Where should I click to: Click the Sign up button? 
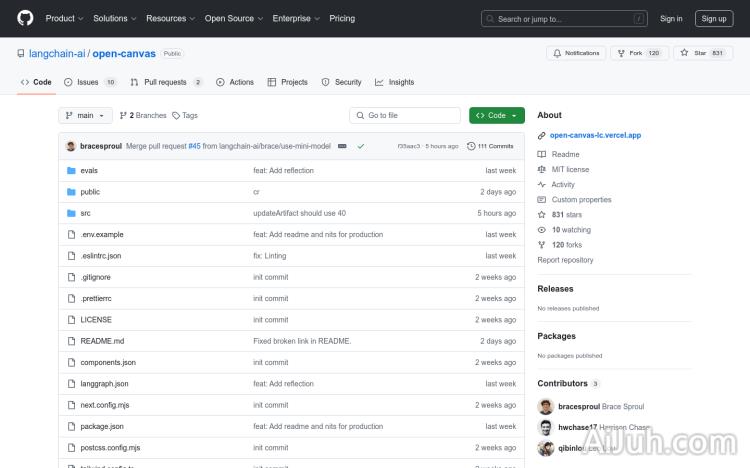point(714,18)
